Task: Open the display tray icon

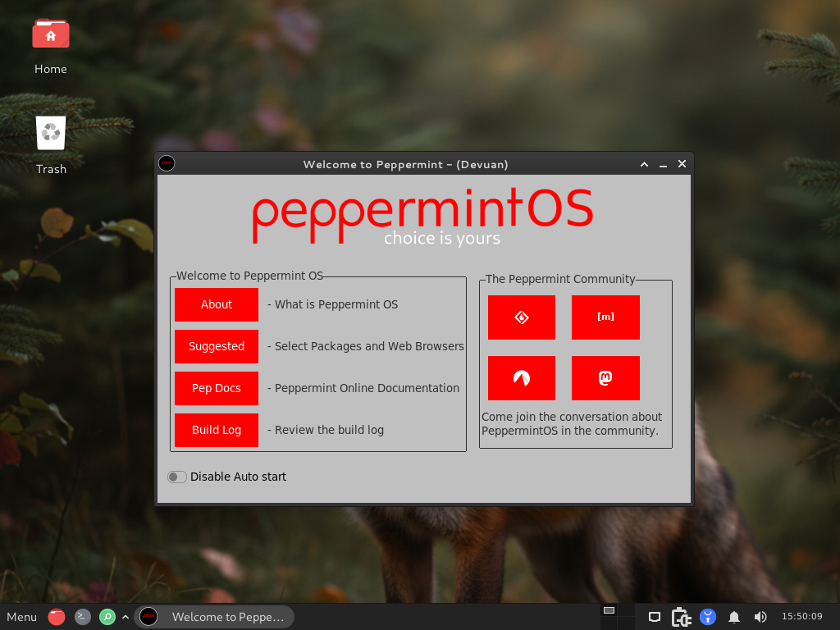Action: (654, 617)
